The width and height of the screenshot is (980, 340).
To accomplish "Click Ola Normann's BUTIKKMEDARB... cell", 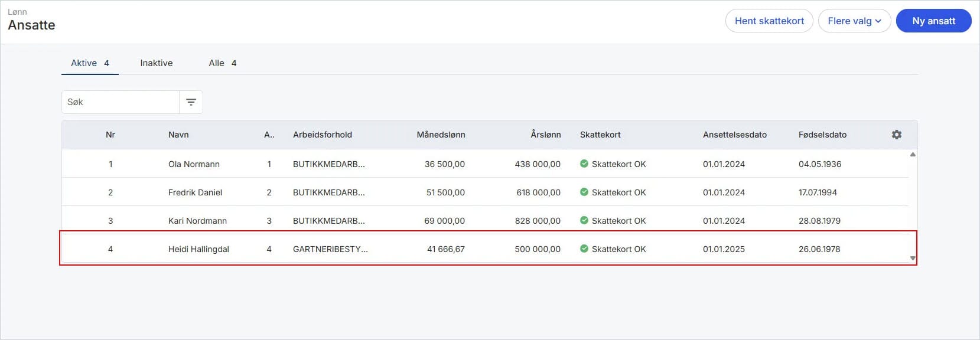I will 329,164.
